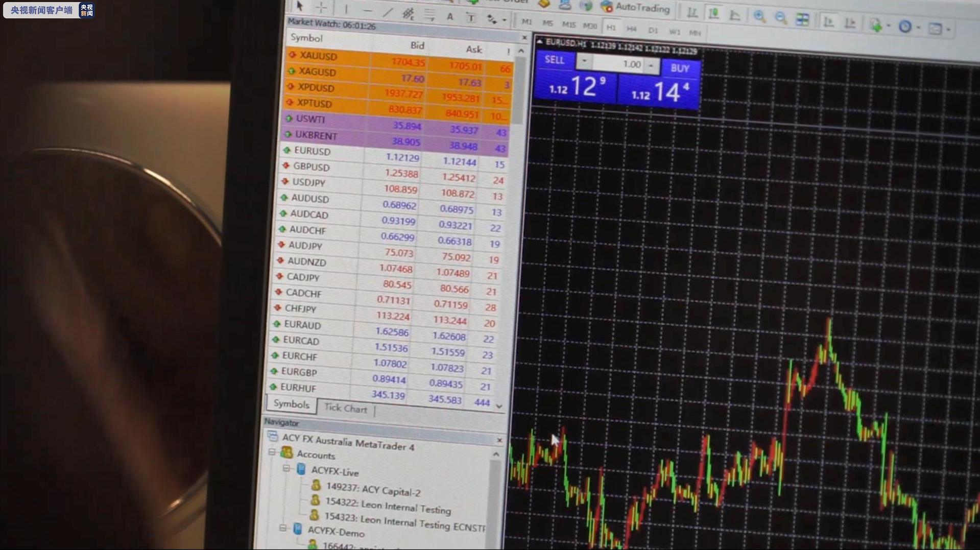Close the Navigator panel

[499, 440]
